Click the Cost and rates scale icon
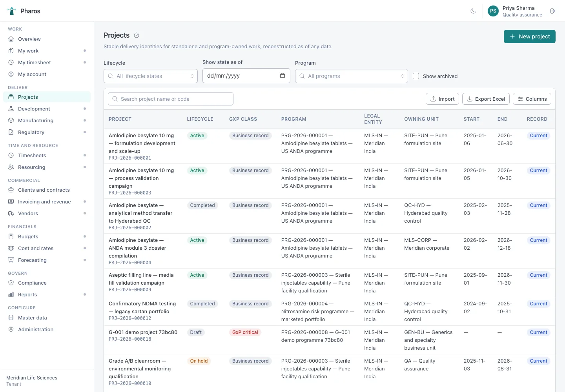565x392 pixels. pyautogui.click(x=11, y=248)
